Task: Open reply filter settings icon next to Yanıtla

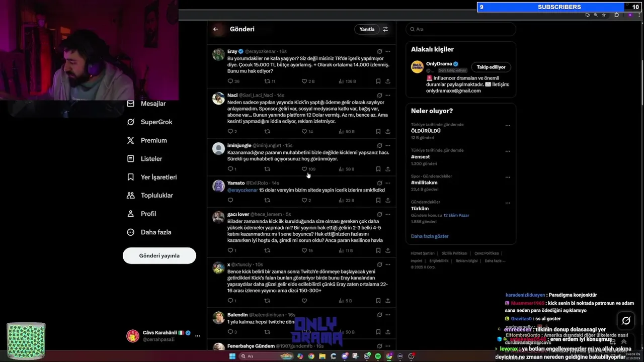Action: (385, 29)
